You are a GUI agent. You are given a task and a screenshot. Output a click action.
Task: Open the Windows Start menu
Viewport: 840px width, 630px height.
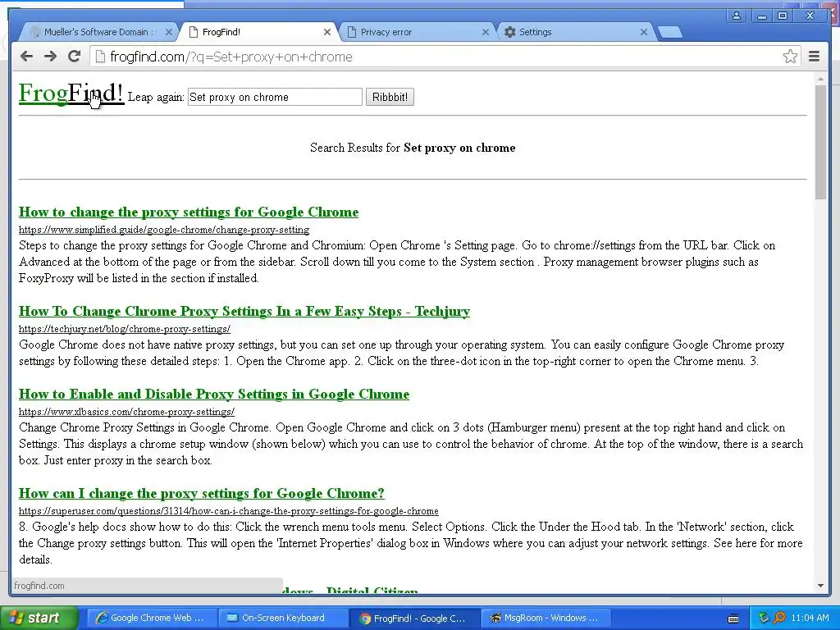[39, 618]
